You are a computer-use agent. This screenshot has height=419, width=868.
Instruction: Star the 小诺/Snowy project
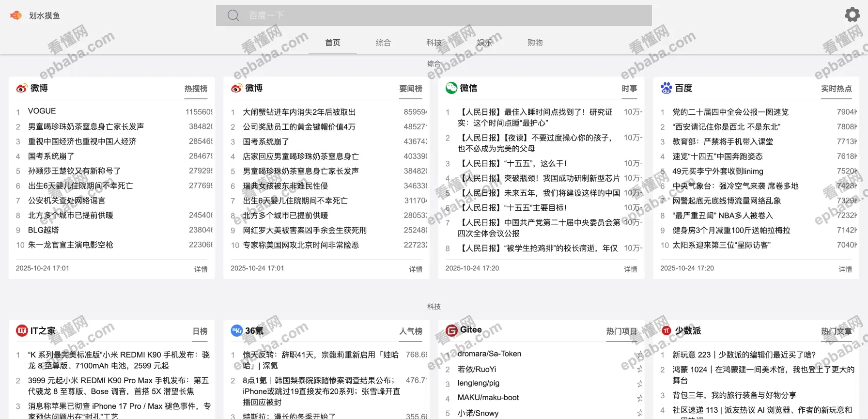tap(639, 413)
